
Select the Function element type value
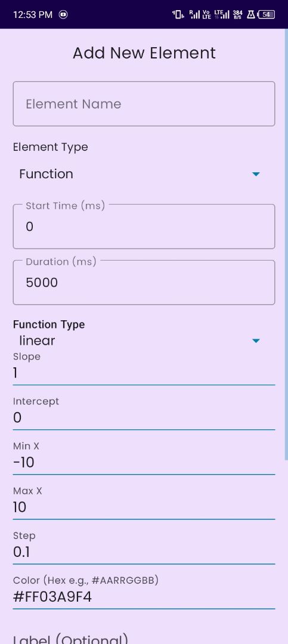(x=46, y=174)
